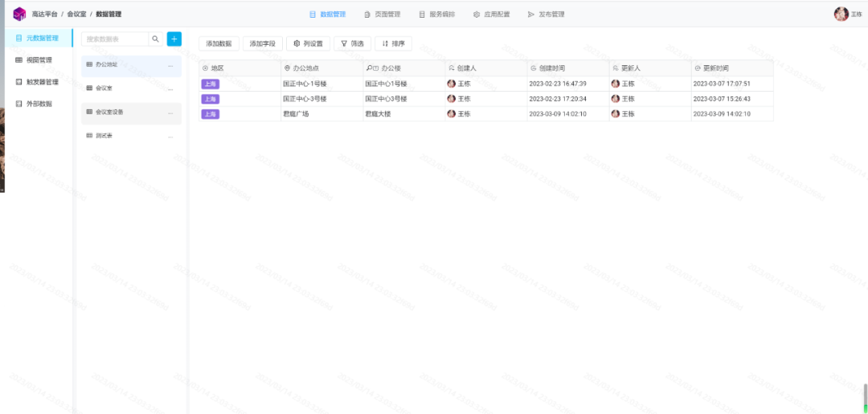Click the table icon beside 会议室设备
Image resolution: width=868 pixels, height=414 pixels.
(89, 112)
